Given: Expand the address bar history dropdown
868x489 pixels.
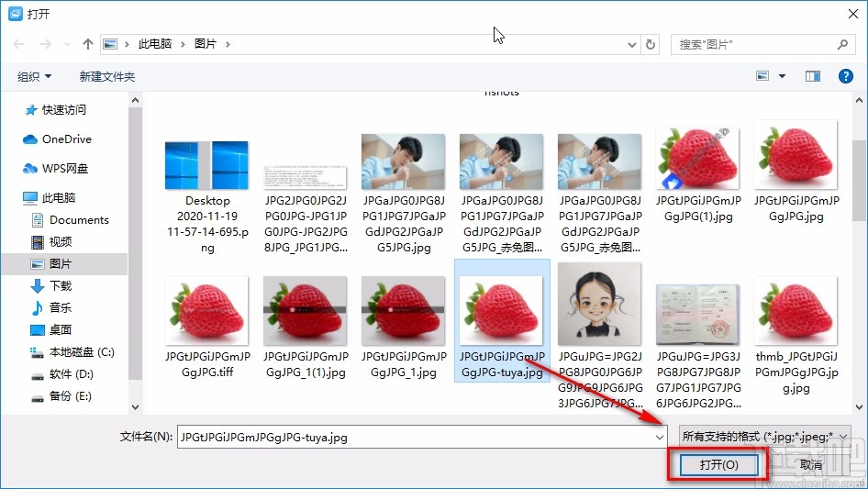Looking at the screenshot, I should [632, 44].
